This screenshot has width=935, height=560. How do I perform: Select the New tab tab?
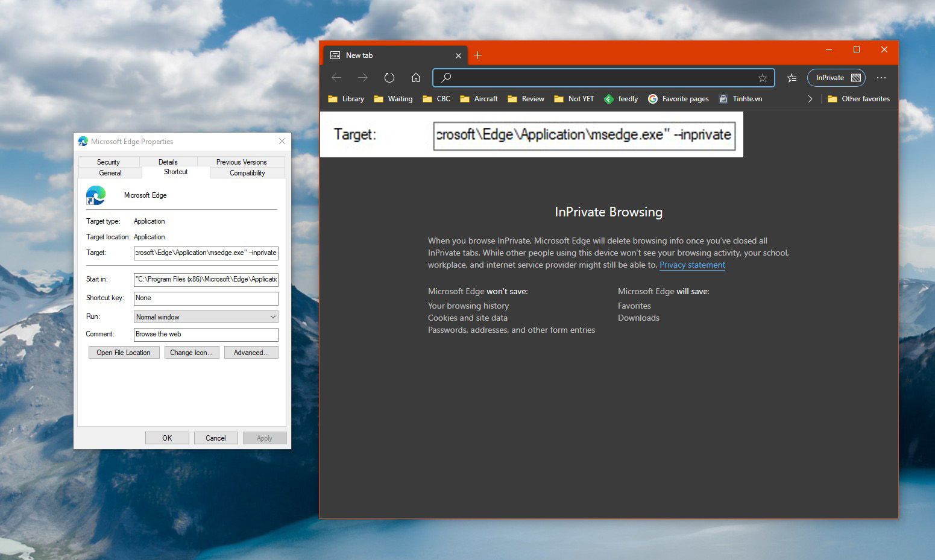point(395,55)
